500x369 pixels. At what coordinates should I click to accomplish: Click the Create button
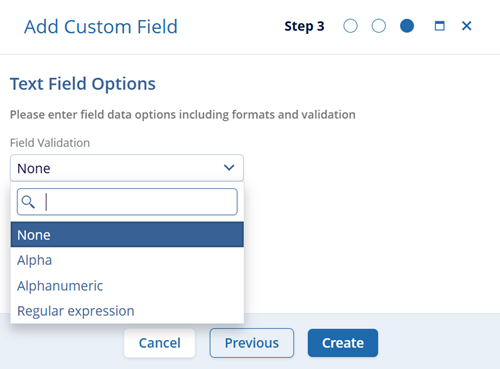click(343, 343)
